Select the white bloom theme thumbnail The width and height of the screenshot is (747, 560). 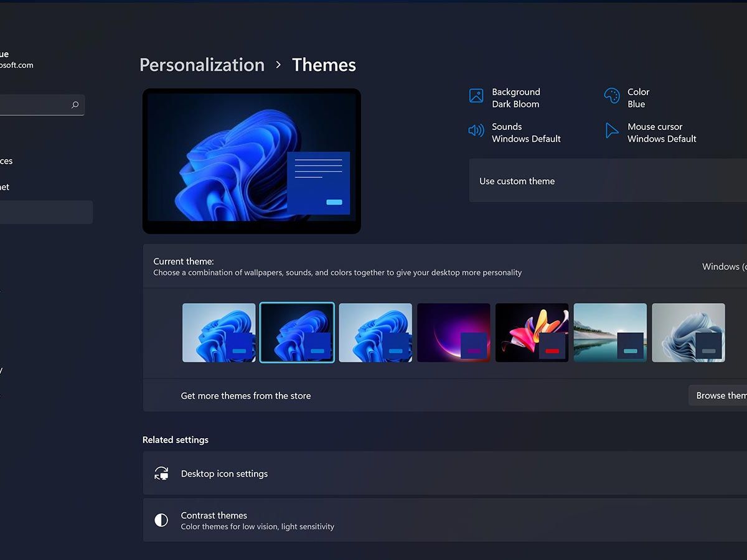point(688,332)
